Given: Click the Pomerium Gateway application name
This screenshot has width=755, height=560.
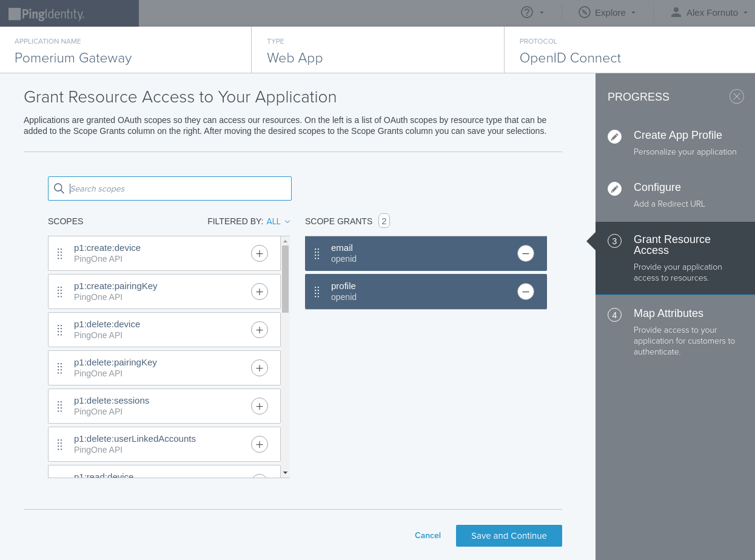Looking at the screenshot, I should (73, 58).
